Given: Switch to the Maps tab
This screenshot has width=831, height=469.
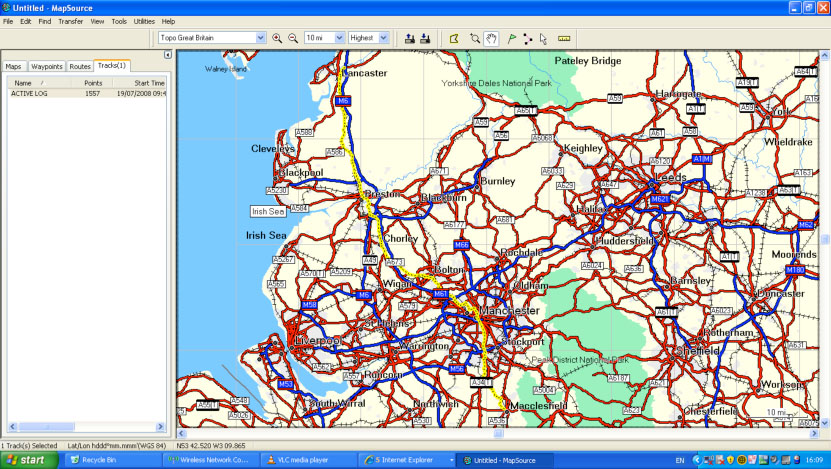Looking at the screenshot, I should [14, 66].
